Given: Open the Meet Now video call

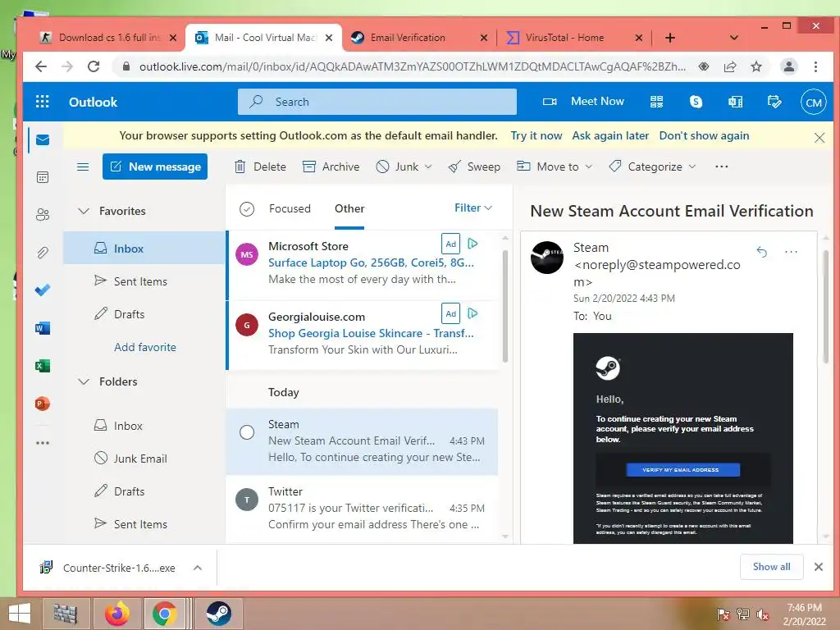Looking at the screenshot, I should [x=583, y=101].
